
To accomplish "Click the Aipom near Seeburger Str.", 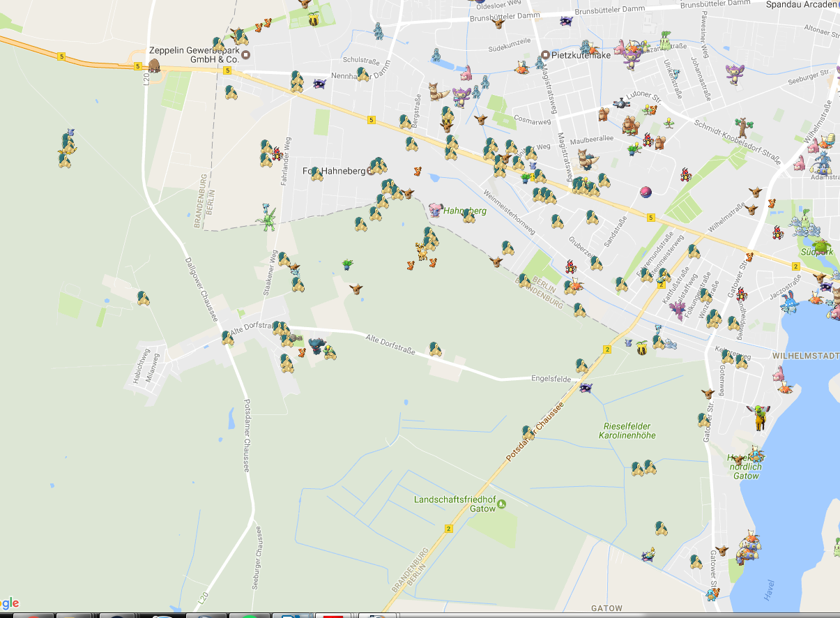I will [735, 74].
